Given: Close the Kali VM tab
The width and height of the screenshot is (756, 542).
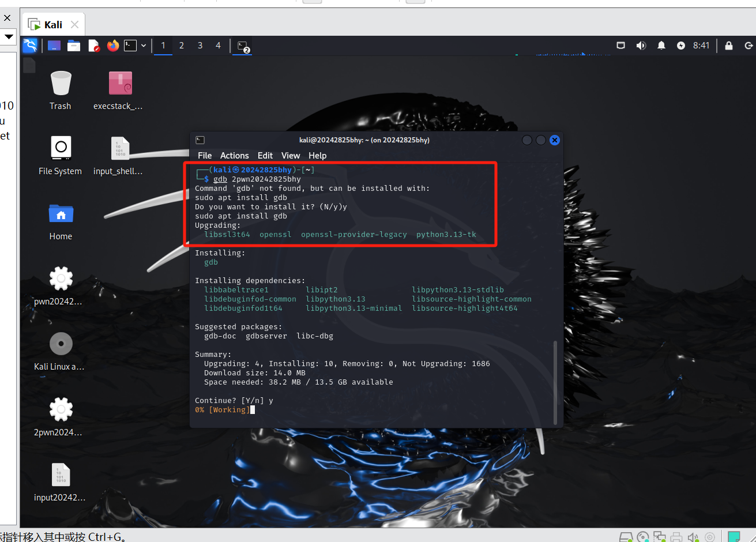Looking at the screenshot, I should pos(74,25).
